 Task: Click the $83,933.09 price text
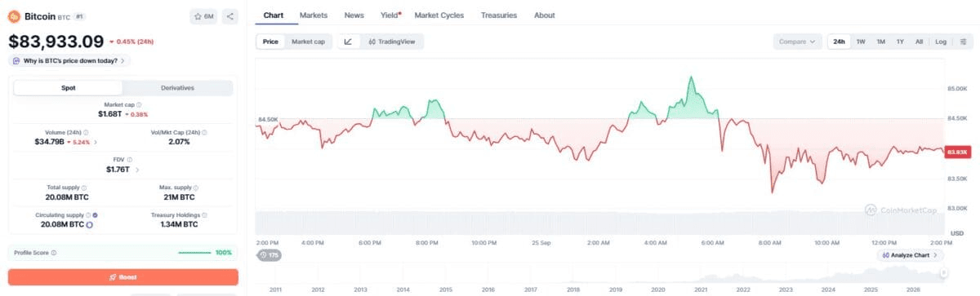pyautogui.click(x=56, y=41)
